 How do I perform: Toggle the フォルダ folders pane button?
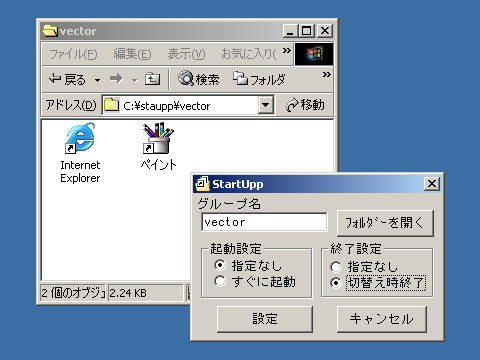tap(259, 79)
